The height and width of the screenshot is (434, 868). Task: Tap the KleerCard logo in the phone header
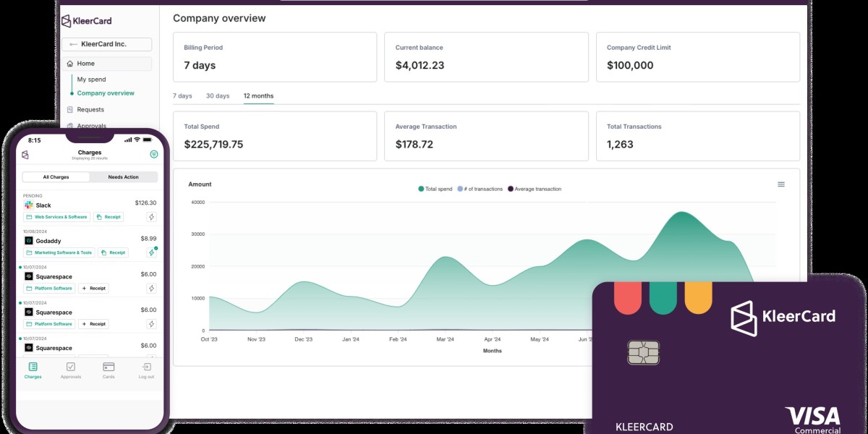click(x=25, y=155)
